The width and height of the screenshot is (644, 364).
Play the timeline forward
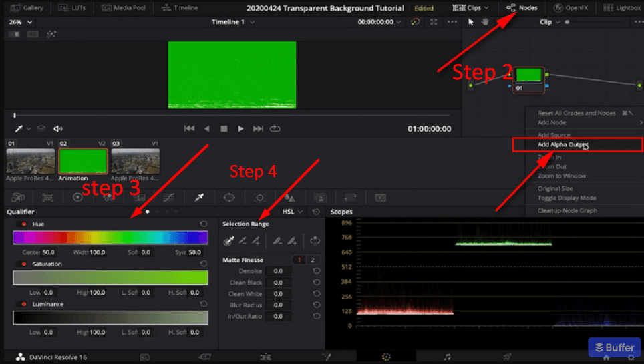(240, 129)
